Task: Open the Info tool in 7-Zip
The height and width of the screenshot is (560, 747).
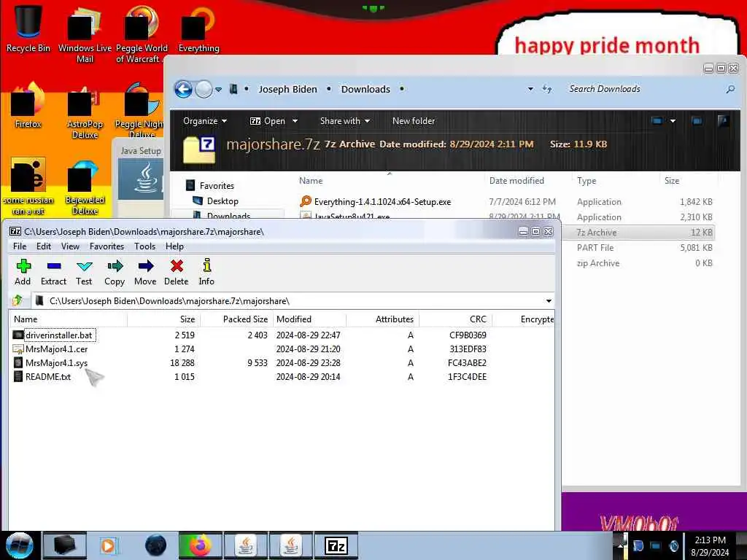Action: [206, 272]
